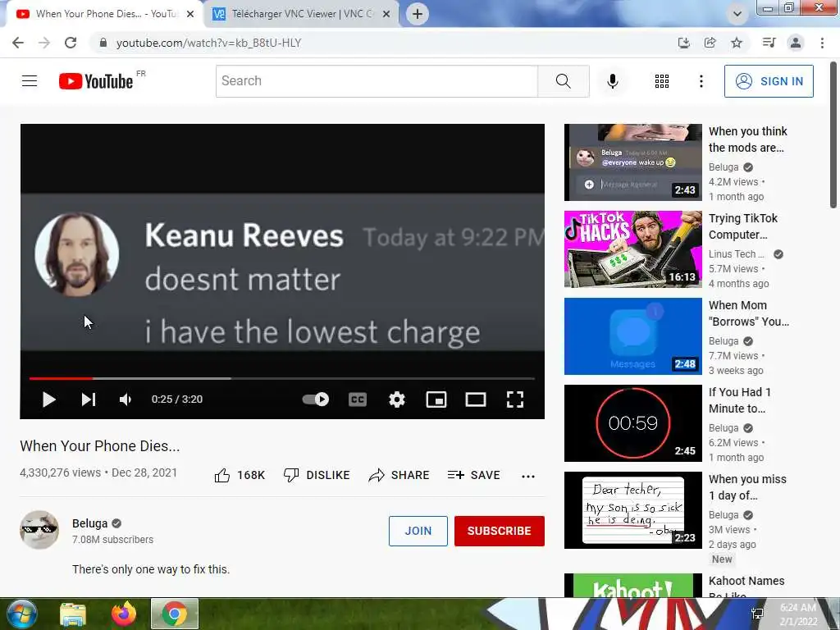Click Linus Tech channel name

point(736,254)
